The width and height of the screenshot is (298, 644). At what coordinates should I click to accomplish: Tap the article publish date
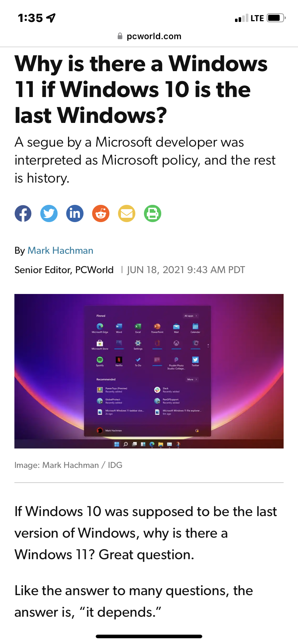186,270
